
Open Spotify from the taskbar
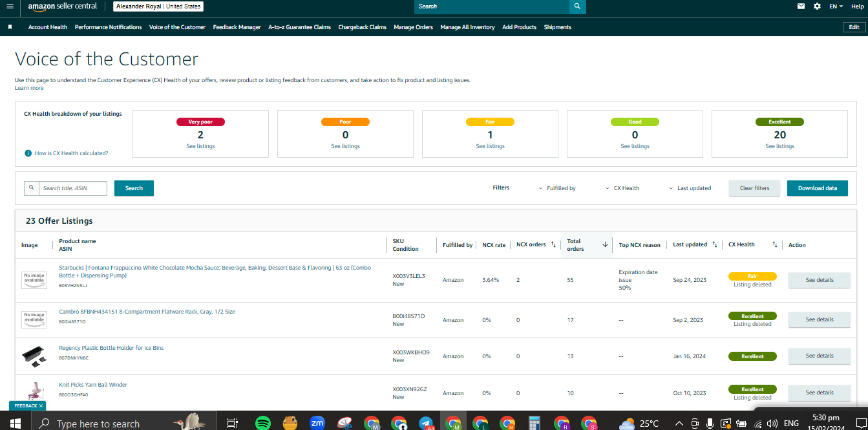(262, 424)
